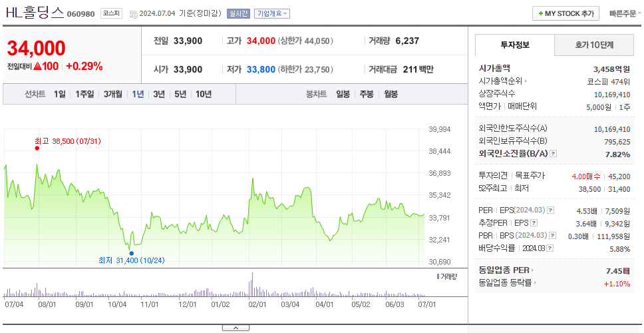Image resolution: width=644 pixels, height=333 pixels.
Task: Click the 거래량 legend marker in volume chart
Action: [438, 276]
